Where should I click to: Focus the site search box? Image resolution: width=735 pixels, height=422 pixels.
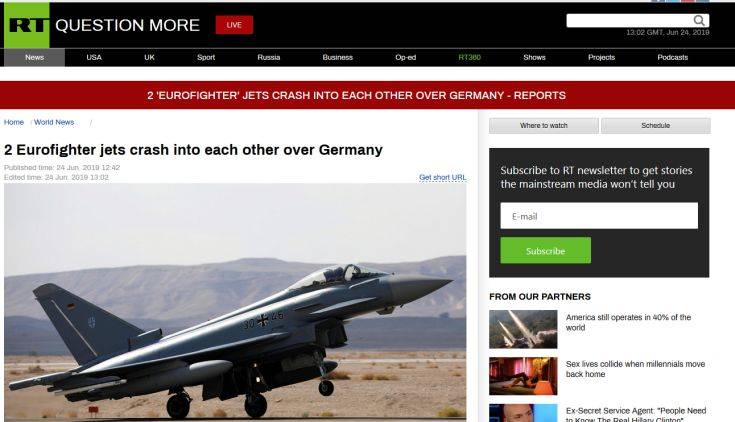tap(630, 21)
